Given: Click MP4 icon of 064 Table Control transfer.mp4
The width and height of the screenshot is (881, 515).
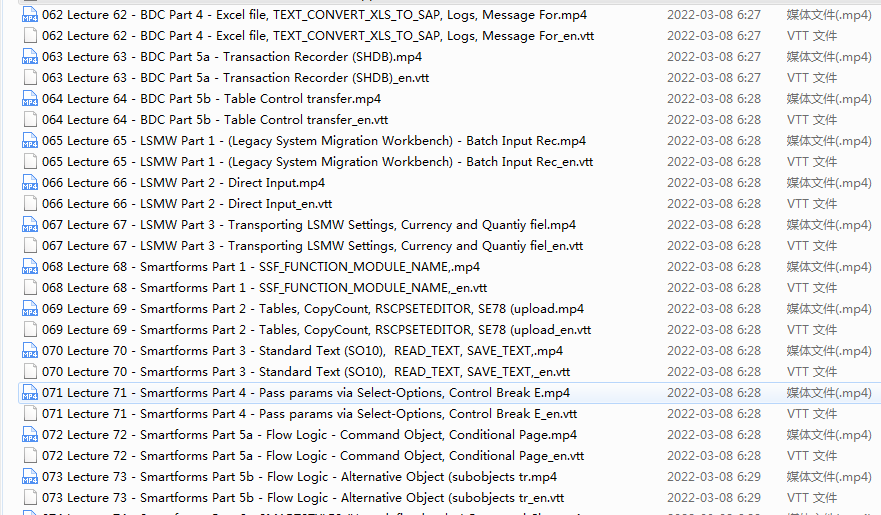Looking at the screenshot, I should (30, 99).
